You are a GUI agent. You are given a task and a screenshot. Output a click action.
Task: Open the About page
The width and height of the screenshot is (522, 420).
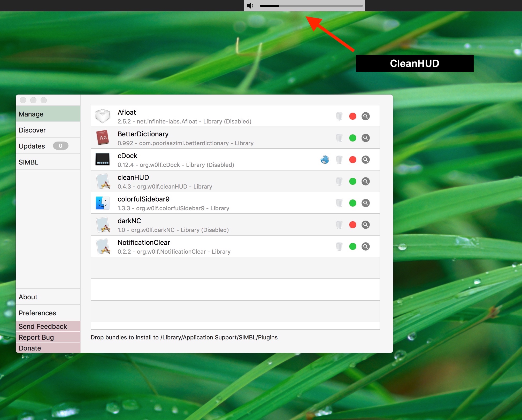(48, 297)
